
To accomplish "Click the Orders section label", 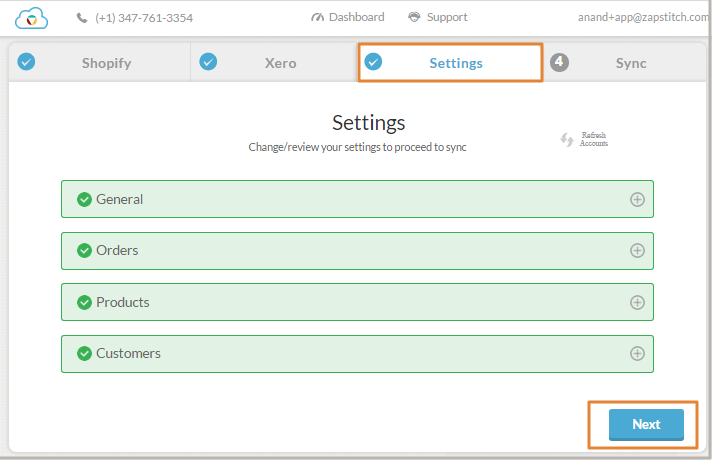I will (117, 250).
